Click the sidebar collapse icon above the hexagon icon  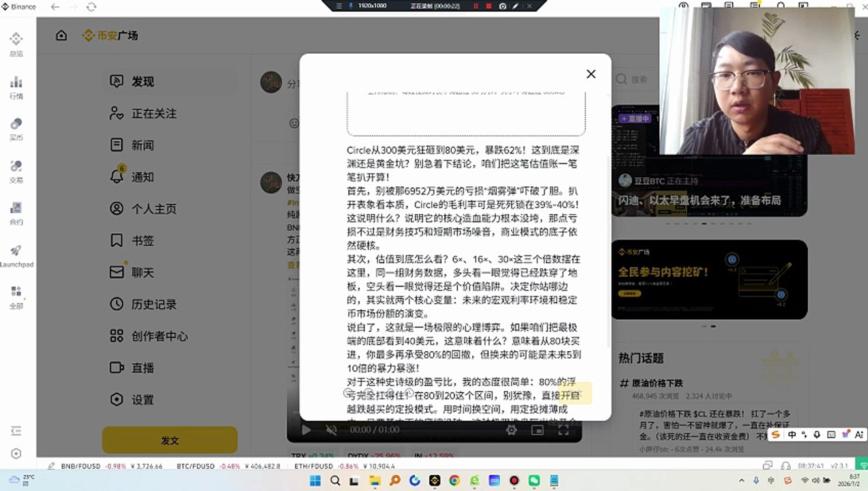(x=16, y=431)
